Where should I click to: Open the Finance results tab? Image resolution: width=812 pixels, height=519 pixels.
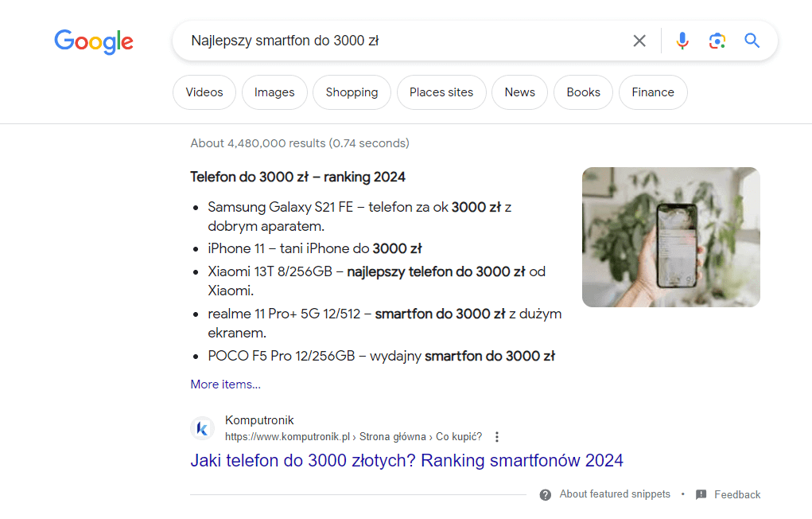point(653,92)
